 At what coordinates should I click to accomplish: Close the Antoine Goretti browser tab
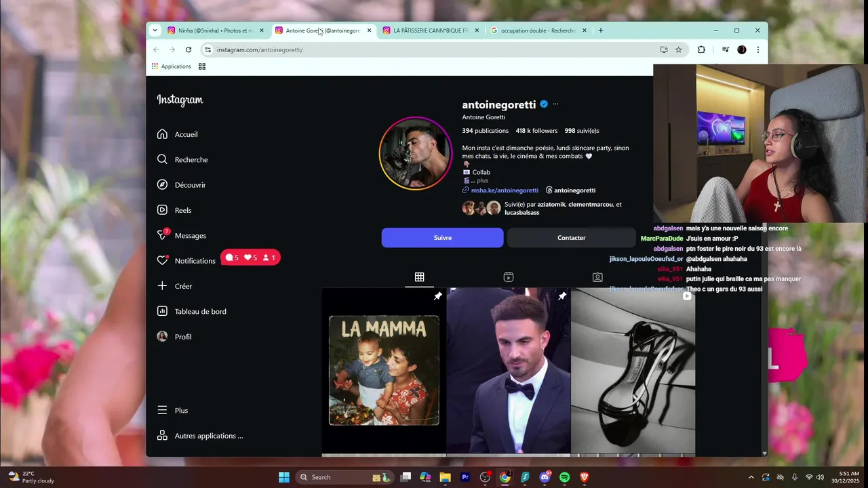[x=370, y=30]
